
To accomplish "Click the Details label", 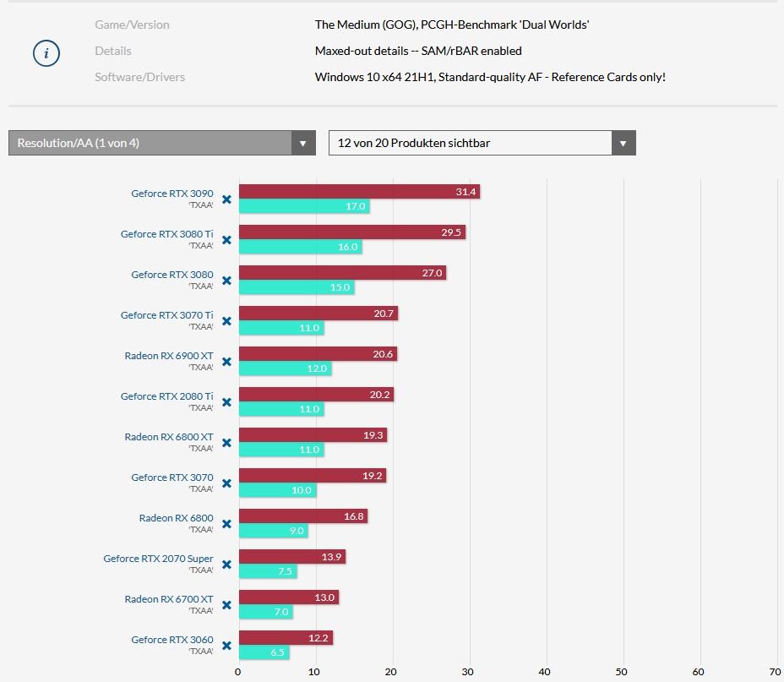I will tap(113, 51).
